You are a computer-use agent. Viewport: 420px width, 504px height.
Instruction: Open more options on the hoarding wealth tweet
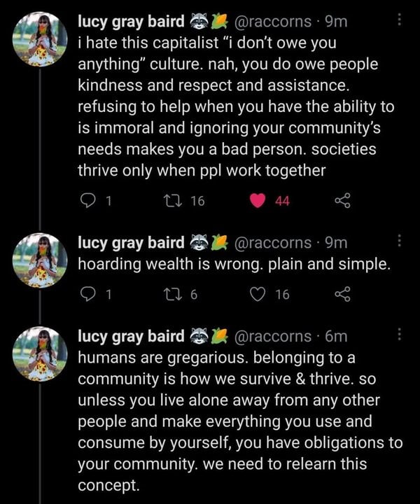[400, 241]
